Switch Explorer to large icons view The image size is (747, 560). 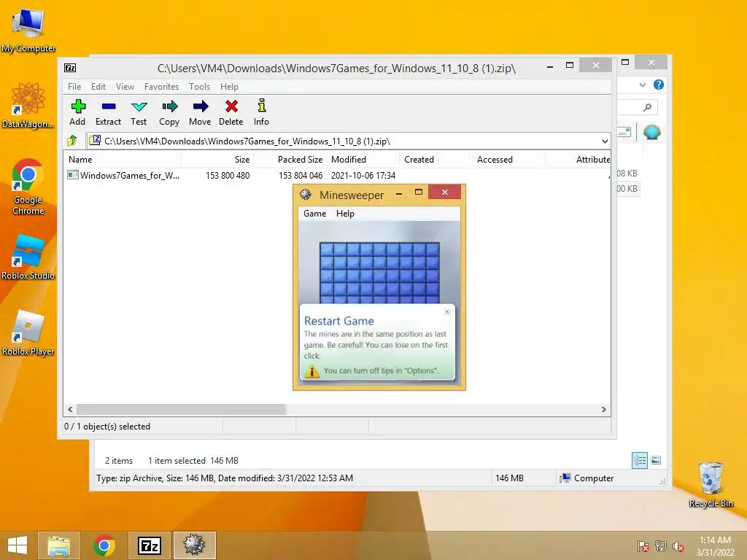click(x=656, y=460)
